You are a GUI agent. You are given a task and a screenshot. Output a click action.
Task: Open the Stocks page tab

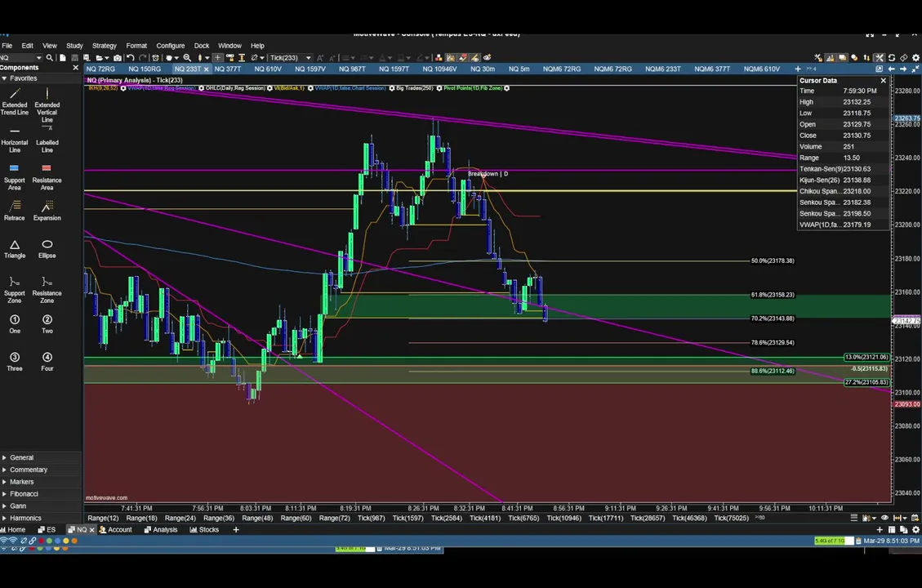click(204, 530)
